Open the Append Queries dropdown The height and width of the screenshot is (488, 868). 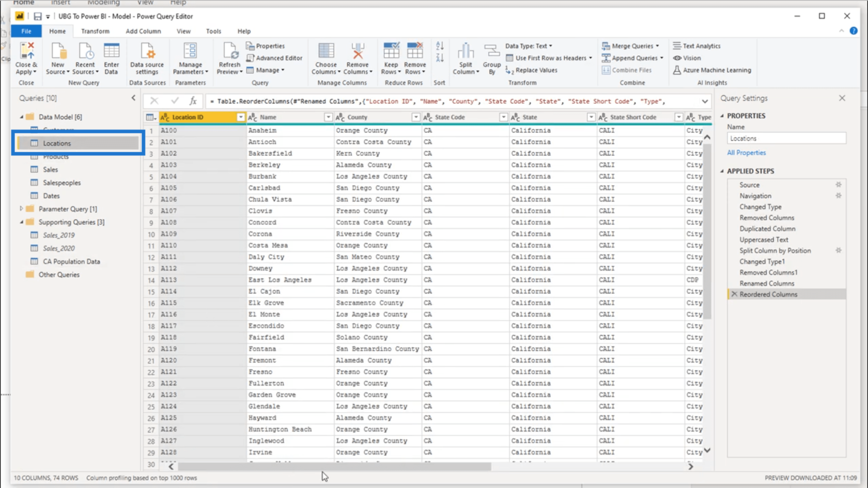(632, 58)
